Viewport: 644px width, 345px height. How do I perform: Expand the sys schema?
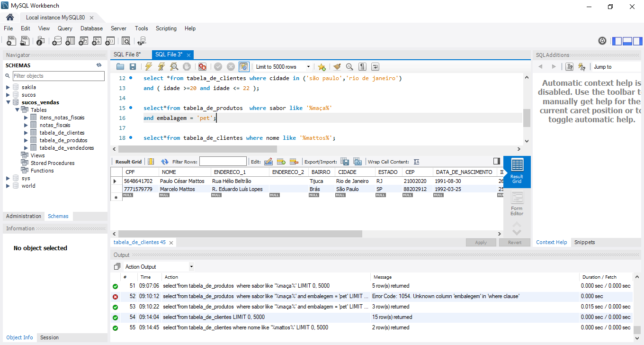8,178
